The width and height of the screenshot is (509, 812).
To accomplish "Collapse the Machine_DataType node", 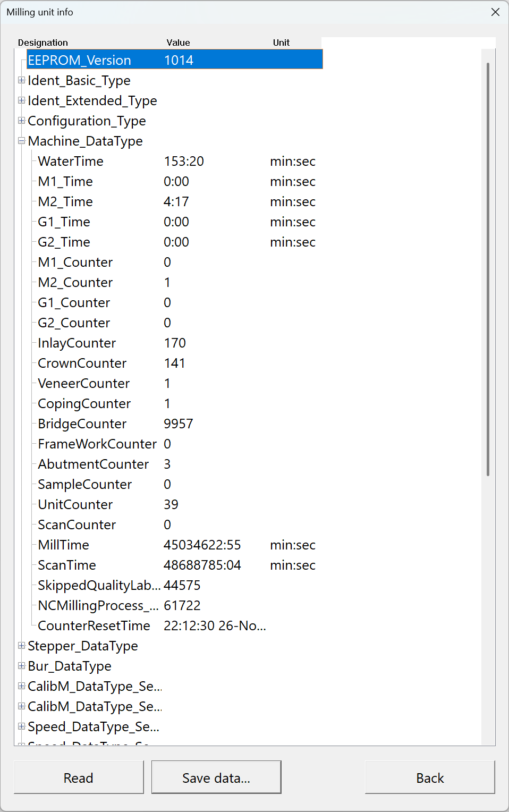I will 21,141.
